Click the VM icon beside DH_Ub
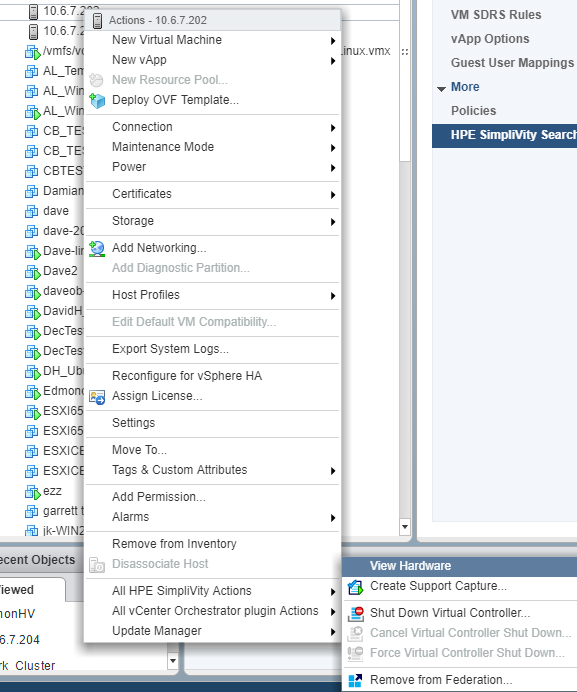The height and width of the screenshot is (692, 577). pyautogui.click(x=32, y=372)
